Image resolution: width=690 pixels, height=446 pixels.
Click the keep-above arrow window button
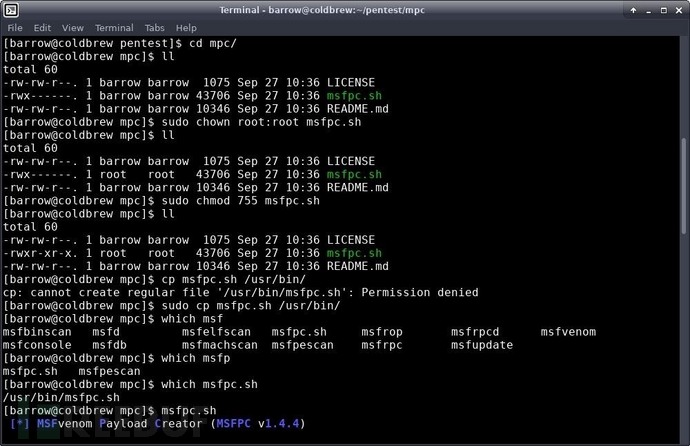pos(633,10)
